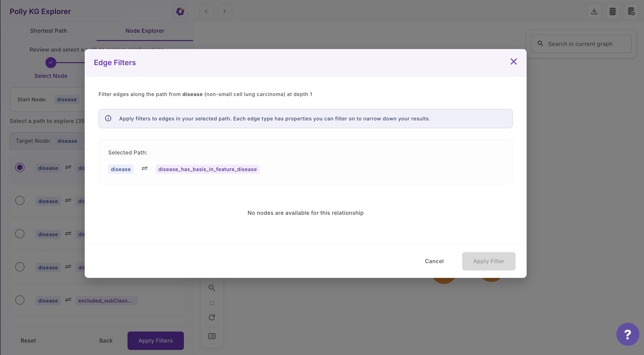Select the first disease path radio button

coord(20,168)
